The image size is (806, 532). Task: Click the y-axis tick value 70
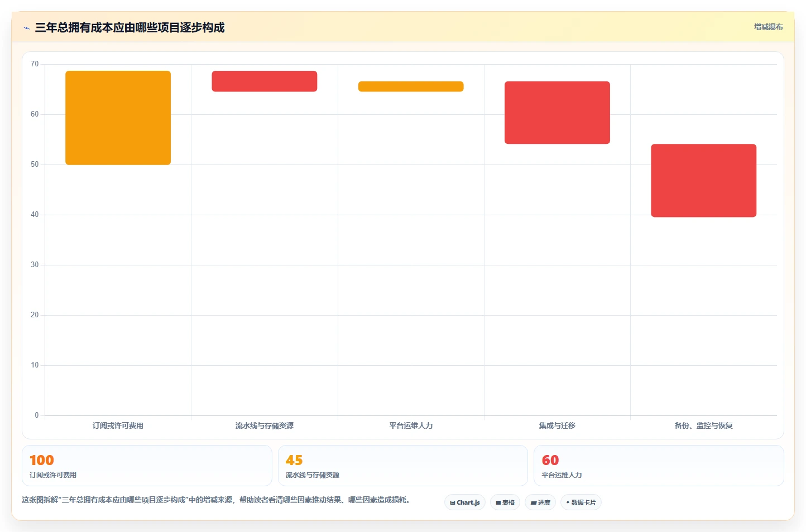35,64
